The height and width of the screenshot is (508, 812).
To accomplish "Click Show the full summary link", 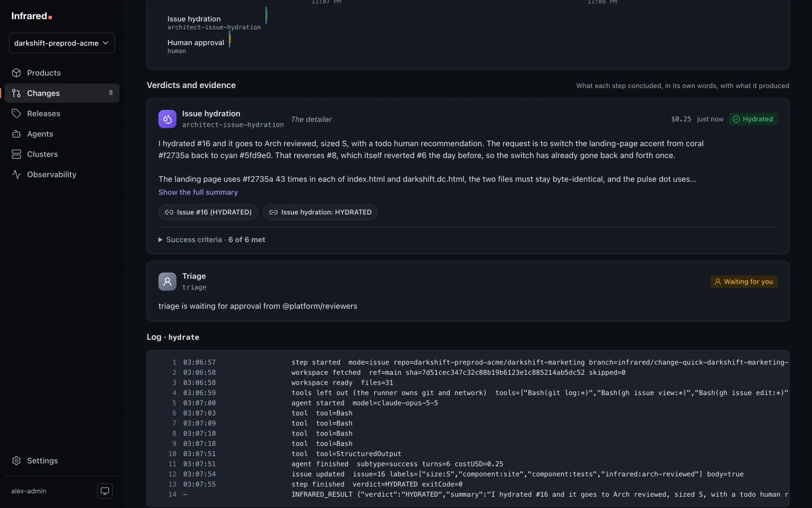I will [x=198, y=192].
